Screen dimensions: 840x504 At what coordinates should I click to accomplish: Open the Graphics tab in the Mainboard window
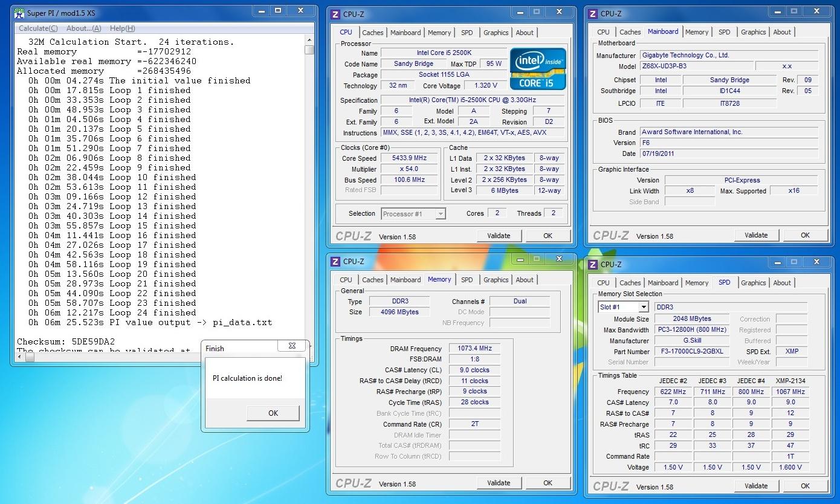pos(754,32)
